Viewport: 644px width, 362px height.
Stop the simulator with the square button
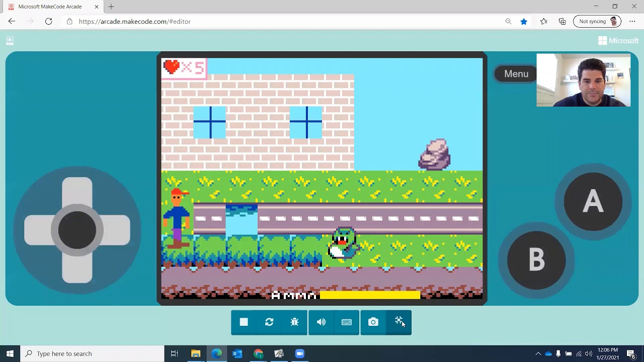(x=244, y=322)
